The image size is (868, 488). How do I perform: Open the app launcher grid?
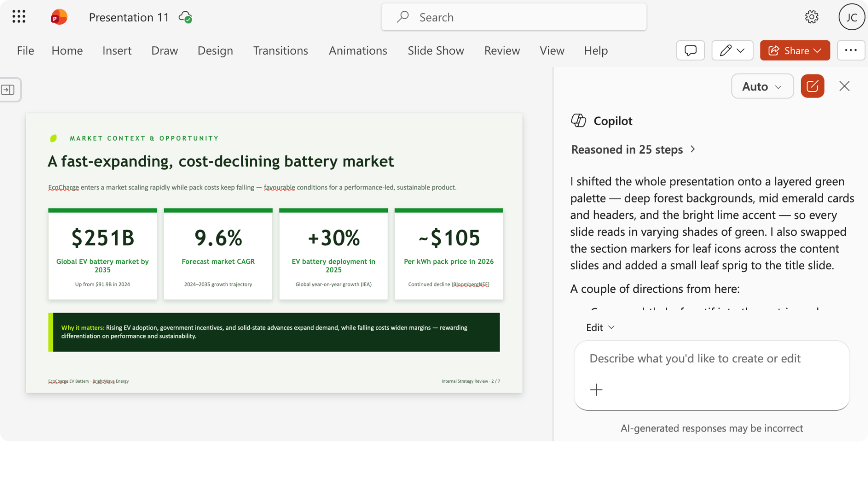point(19,17)
